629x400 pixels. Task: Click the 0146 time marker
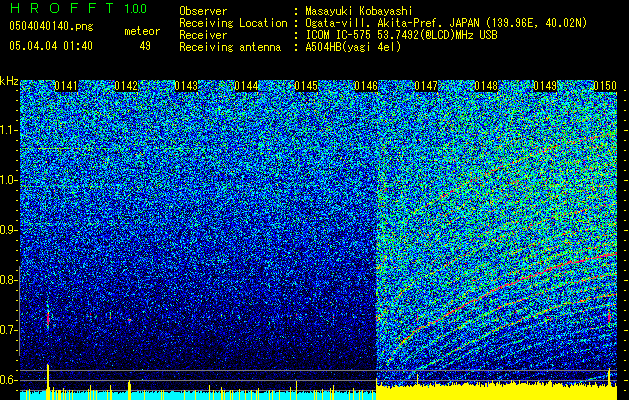[x=366, y=86]
